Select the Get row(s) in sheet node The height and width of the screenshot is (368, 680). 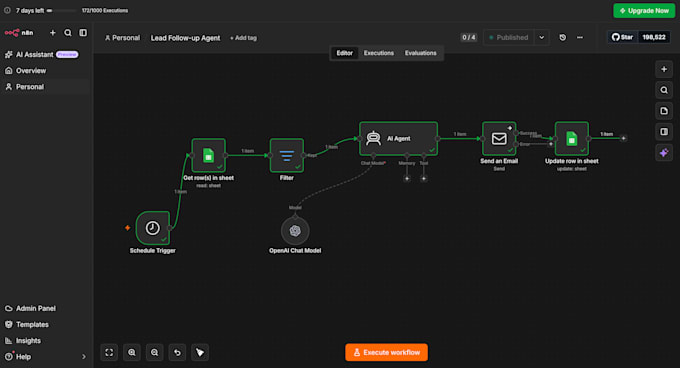[209, 155]
